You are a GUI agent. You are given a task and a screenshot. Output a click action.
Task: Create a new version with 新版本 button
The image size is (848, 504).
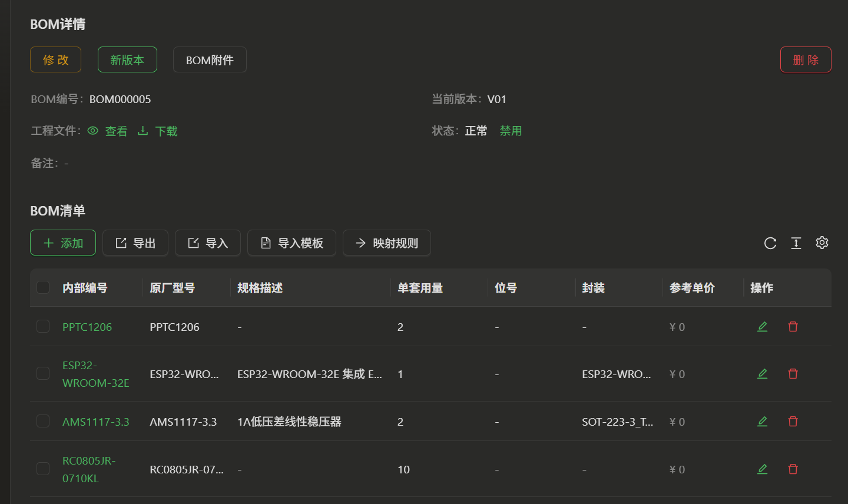pos(127,59)
